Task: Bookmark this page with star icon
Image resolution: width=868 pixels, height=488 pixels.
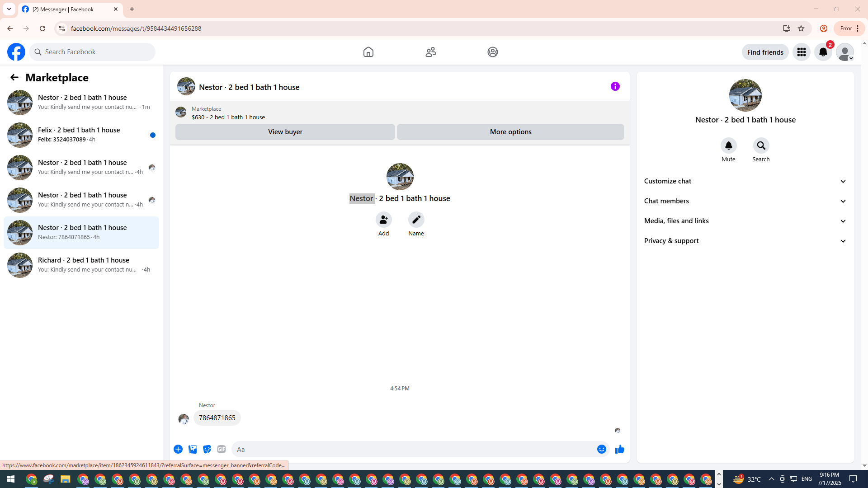Action: (801, 28)
